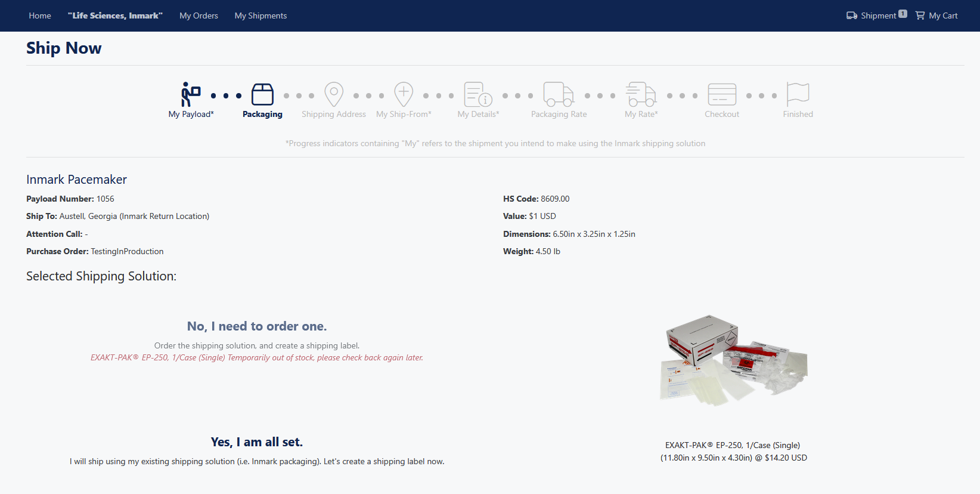Click the My Payload step label
The width and height of the screenshot is (980, 494).
(x=191, y=114)
